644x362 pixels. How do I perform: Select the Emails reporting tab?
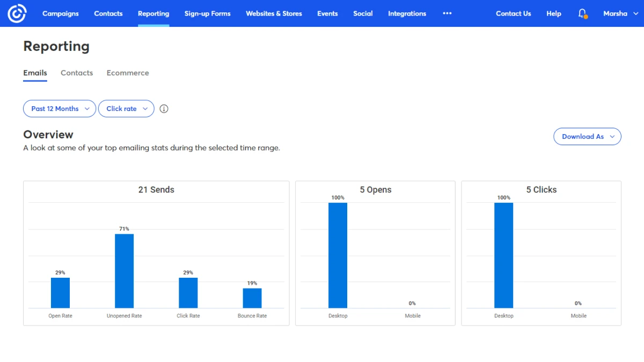pos(35,73)
